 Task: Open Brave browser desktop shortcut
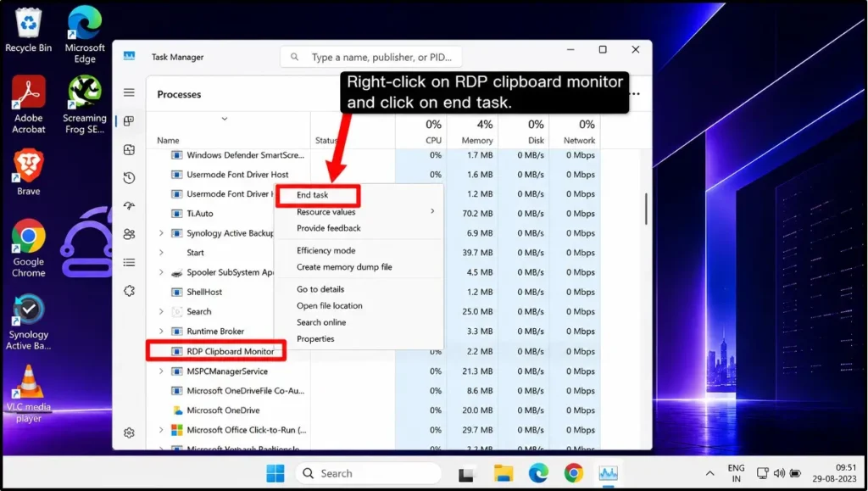[x=28, y=172]
